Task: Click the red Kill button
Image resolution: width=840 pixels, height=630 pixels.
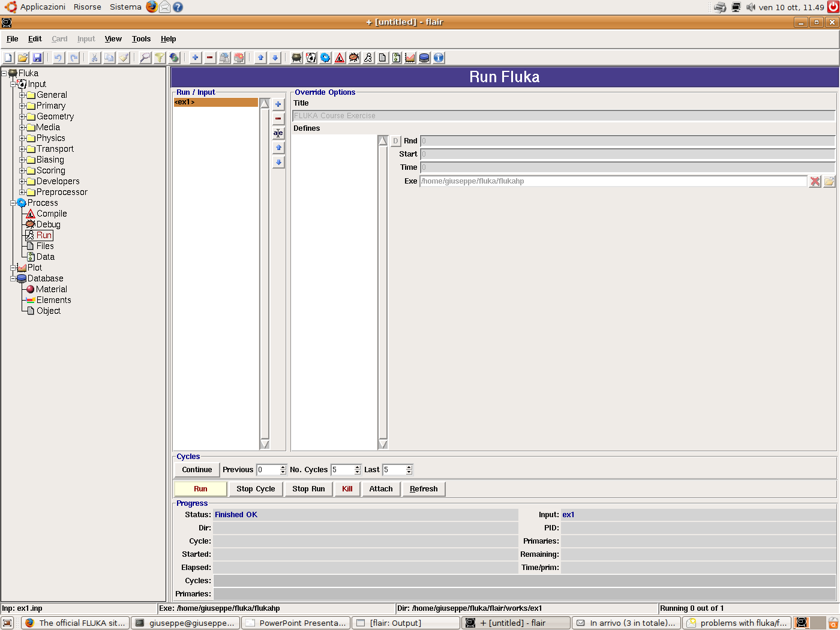Action: 347,489
